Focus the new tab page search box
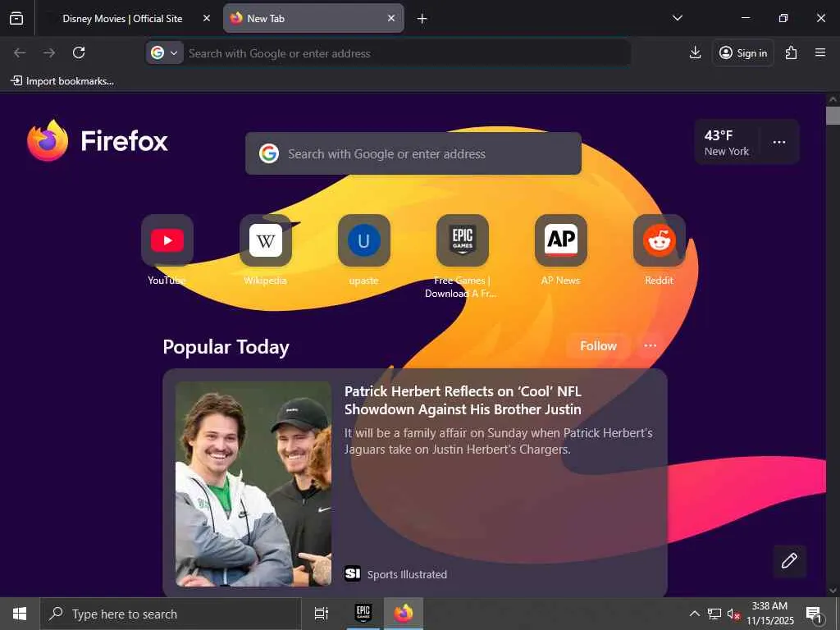The width and height of the screenshot is (840, 630). pyautogui.click(x=413, y=153)
